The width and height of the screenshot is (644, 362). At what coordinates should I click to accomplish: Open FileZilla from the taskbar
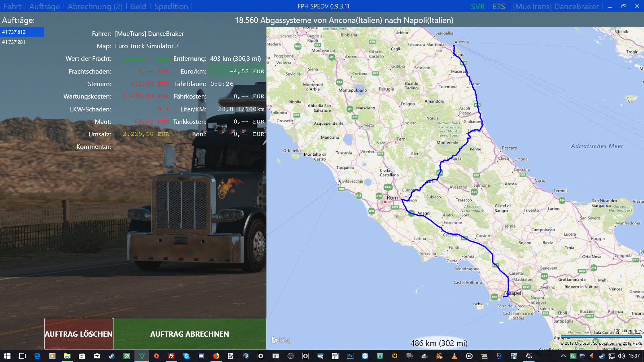[x=171, y=356]
